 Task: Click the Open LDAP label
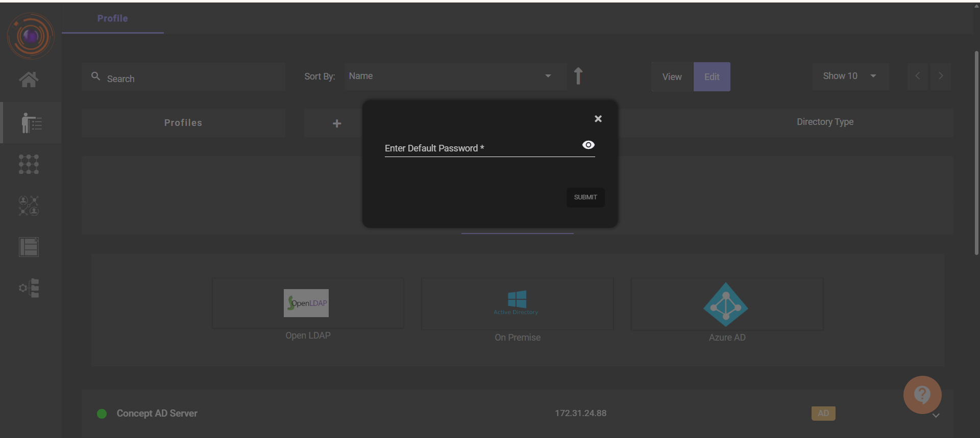(x=308, y=336)
